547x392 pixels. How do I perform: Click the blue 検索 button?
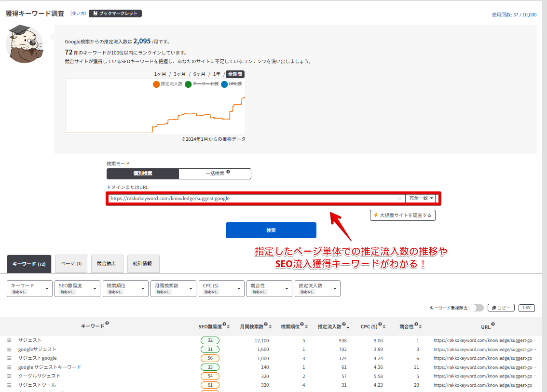click(x=271, y=230)
